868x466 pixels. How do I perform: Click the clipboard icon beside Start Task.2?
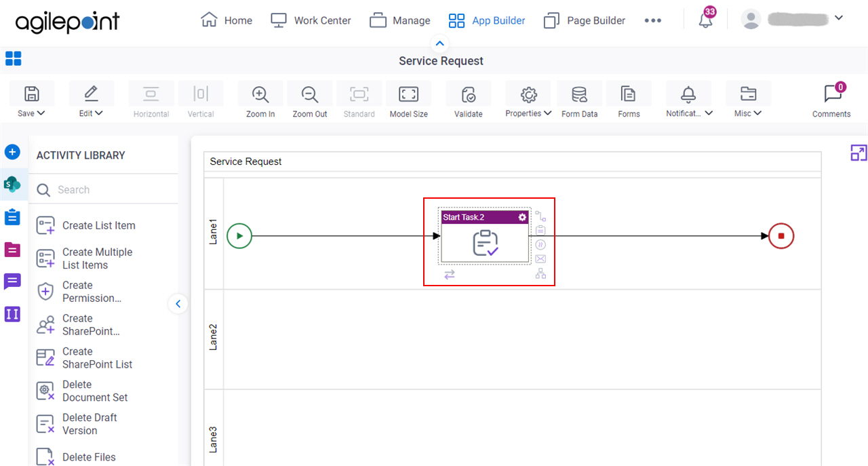540,231
